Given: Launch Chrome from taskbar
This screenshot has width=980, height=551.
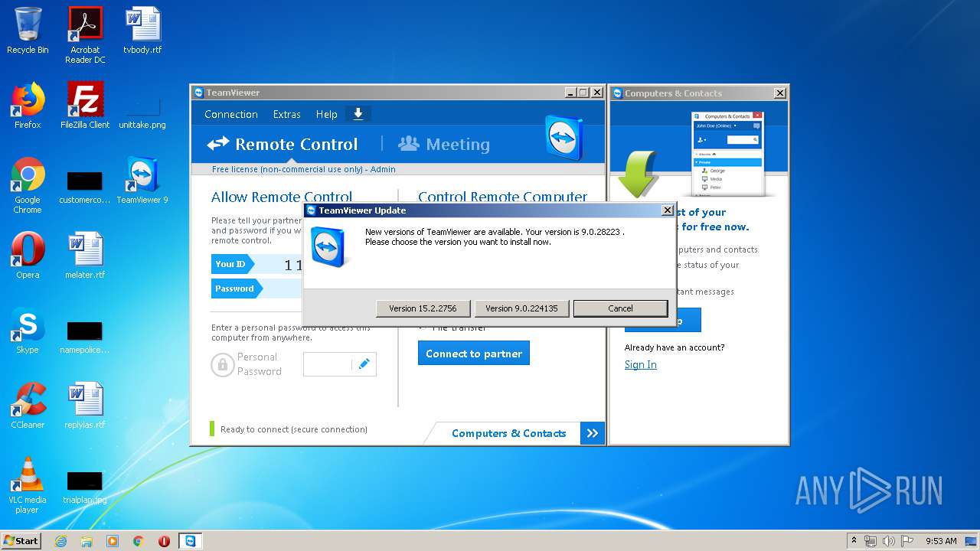Looking at the screenshot, I should [x=139, y=541].
